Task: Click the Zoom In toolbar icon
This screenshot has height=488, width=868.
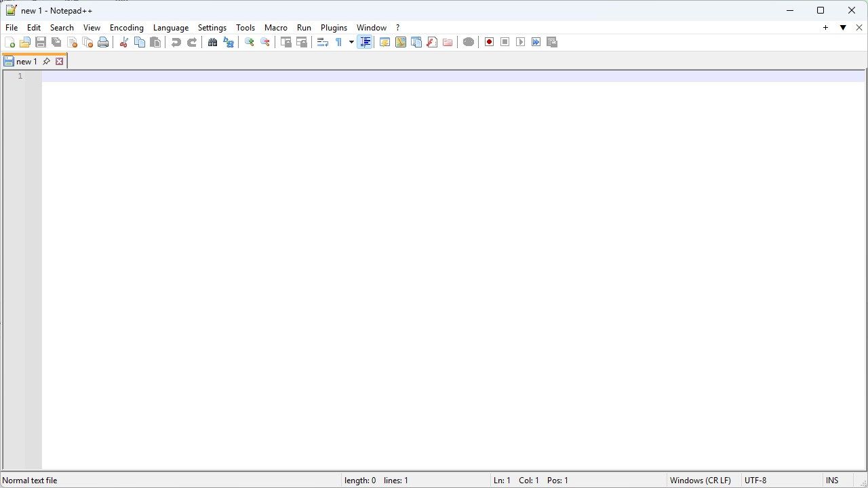Action: pyautogui.click(x=250, y=42)
